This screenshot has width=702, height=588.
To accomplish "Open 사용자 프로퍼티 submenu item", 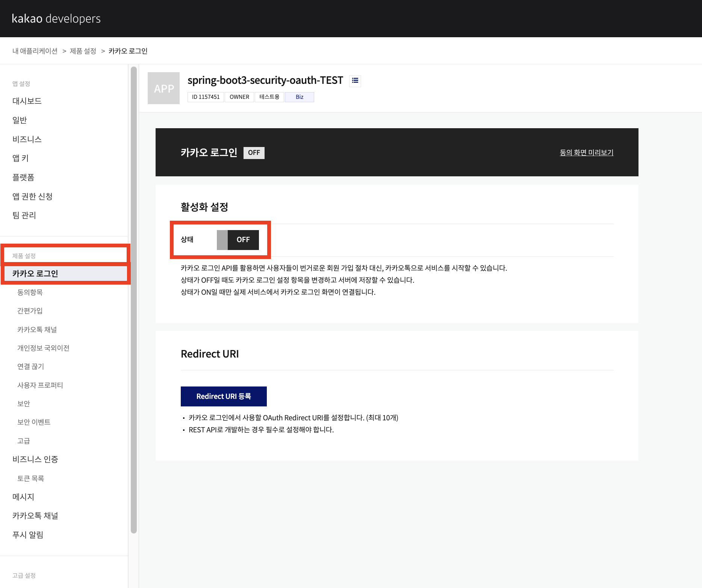I will 40,385.
